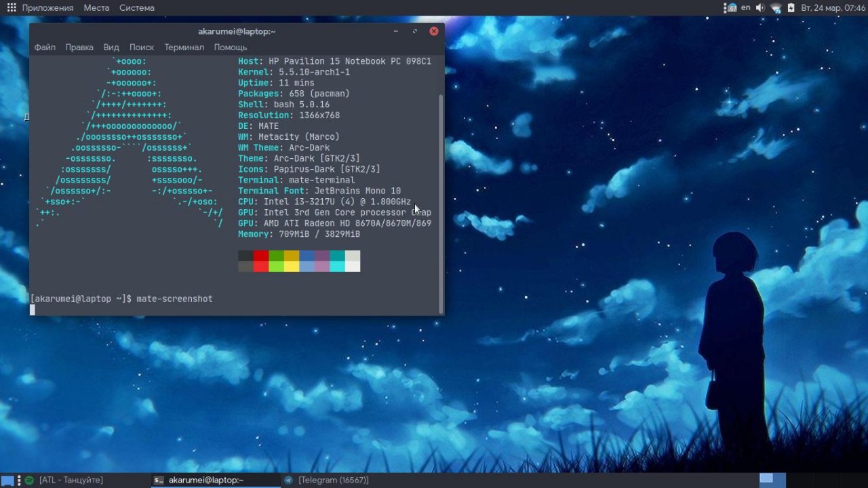Click the green block in upper palette row

tap(276, 256)
